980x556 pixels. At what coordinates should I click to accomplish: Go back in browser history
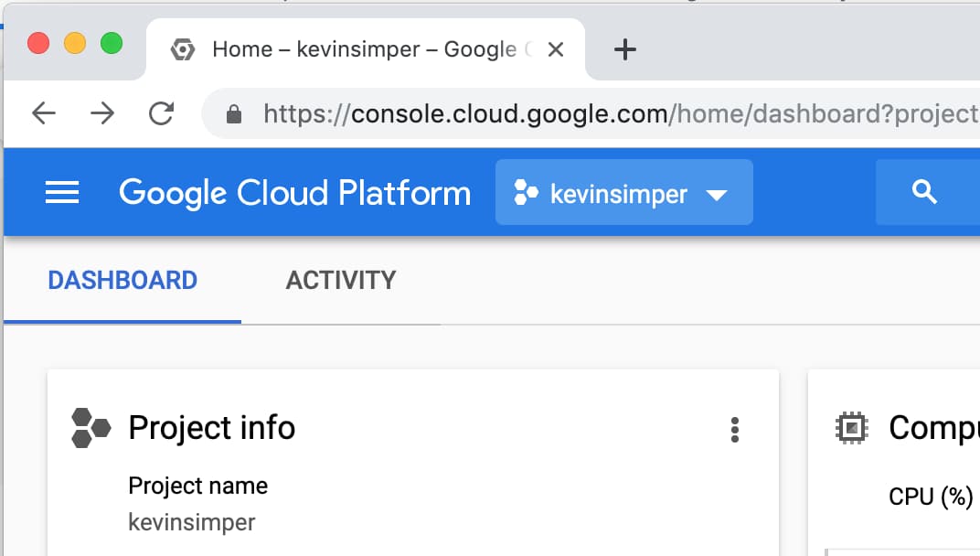click(44, 113)
